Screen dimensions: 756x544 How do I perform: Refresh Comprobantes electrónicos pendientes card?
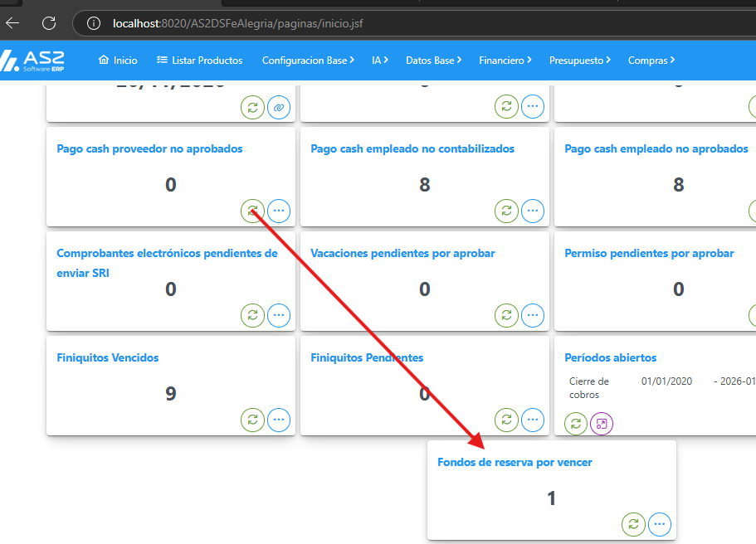pyautogui.click(x=252, y=316)
